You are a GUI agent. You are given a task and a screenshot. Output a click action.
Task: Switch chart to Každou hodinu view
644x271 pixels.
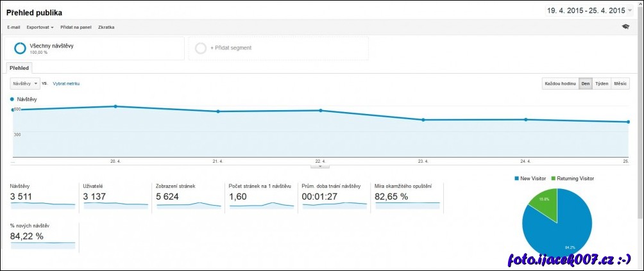559,84
